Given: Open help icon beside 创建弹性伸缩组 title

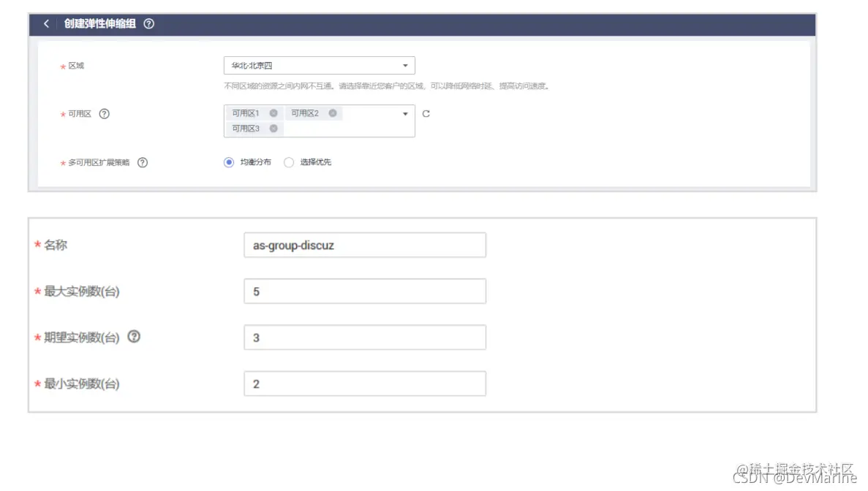Looking at the screenshot, I should click(149, 24).
